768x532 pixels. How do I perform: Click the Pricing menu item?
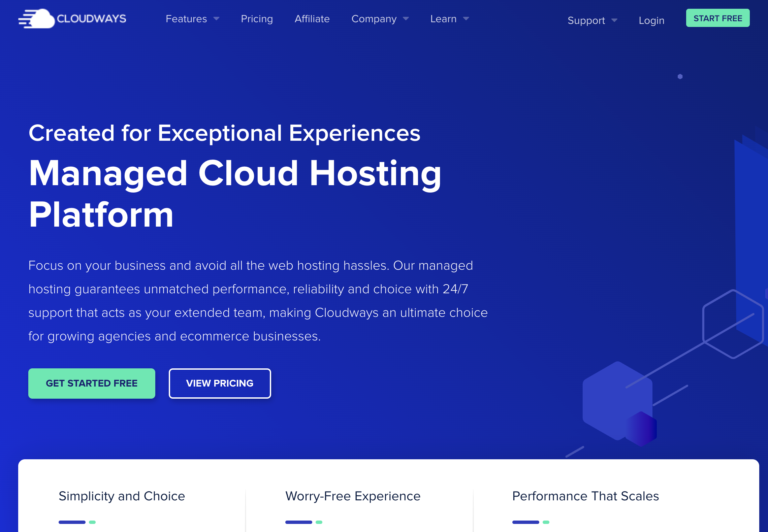256,19
